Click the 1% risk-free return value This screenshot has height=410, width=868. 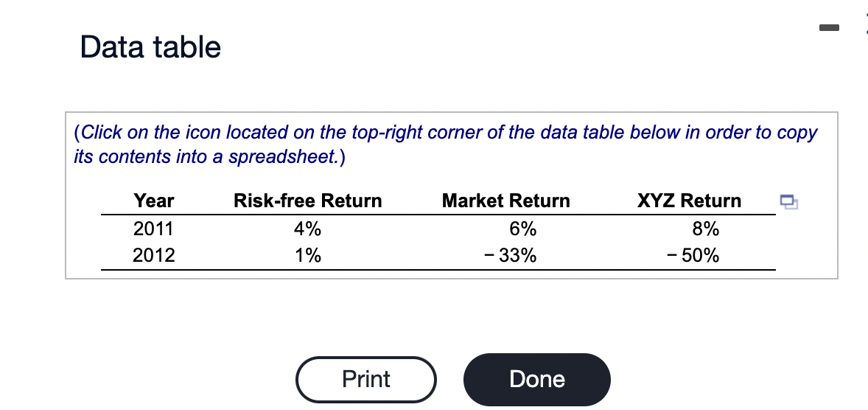pyautogui.click(x=308, y=255)
